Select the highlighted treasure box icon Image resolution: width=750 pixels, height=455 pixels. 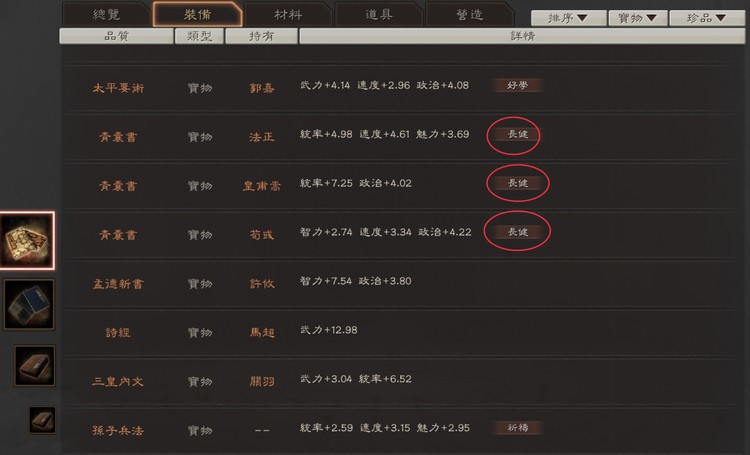(27, 240)
